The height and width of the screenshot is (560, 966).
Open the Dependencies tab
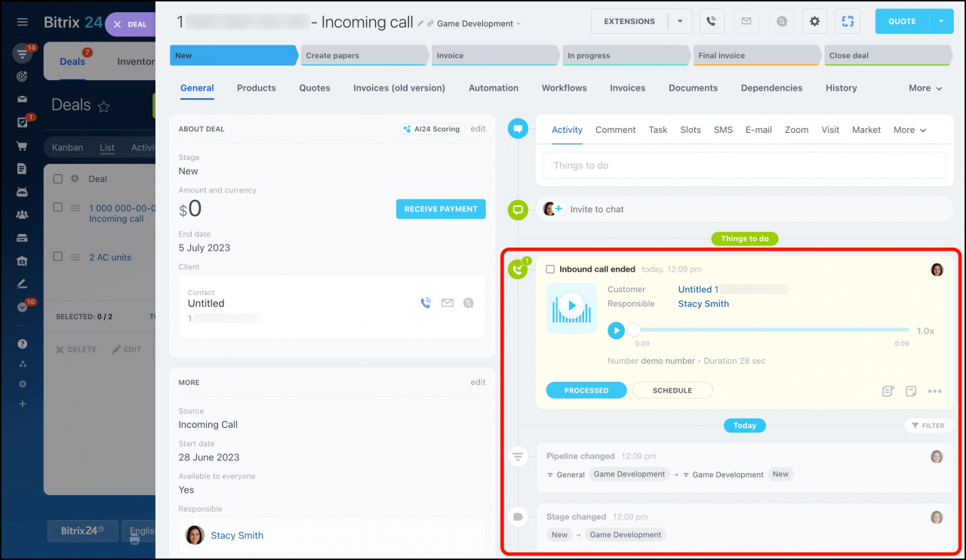771,88
